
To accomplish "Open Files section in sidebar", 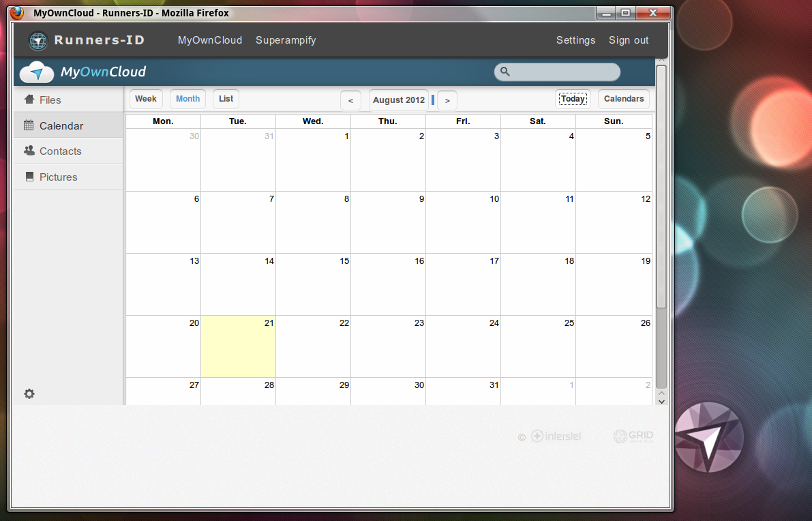I will pyautogui.click(x=68, y=100).
